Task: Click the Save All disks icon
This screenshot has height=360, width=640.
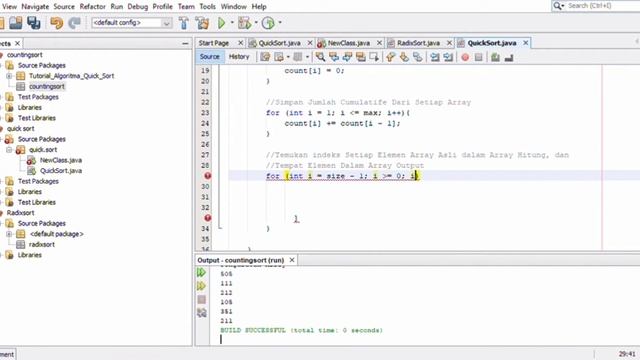Action: point(33,23)
